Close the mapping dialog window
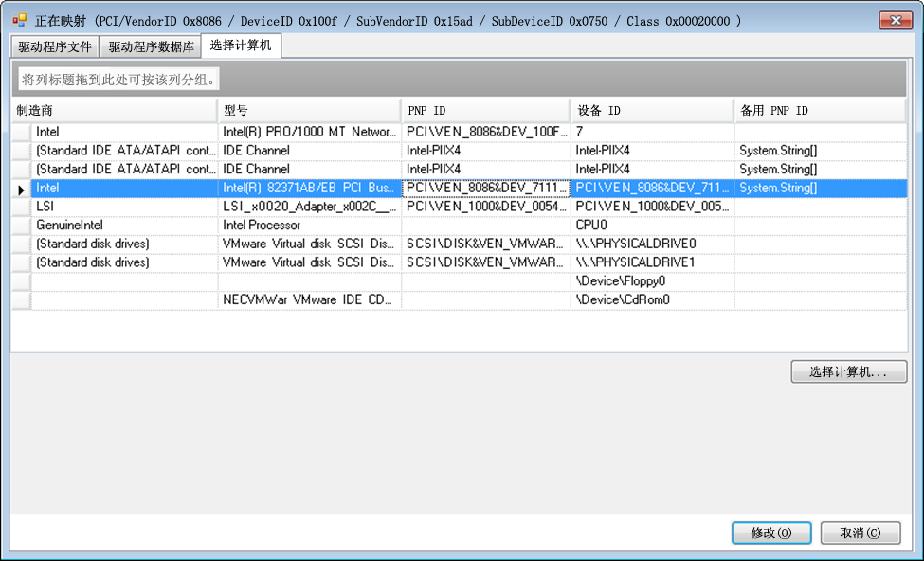This screenshot has width=924, height=561. 895,20
